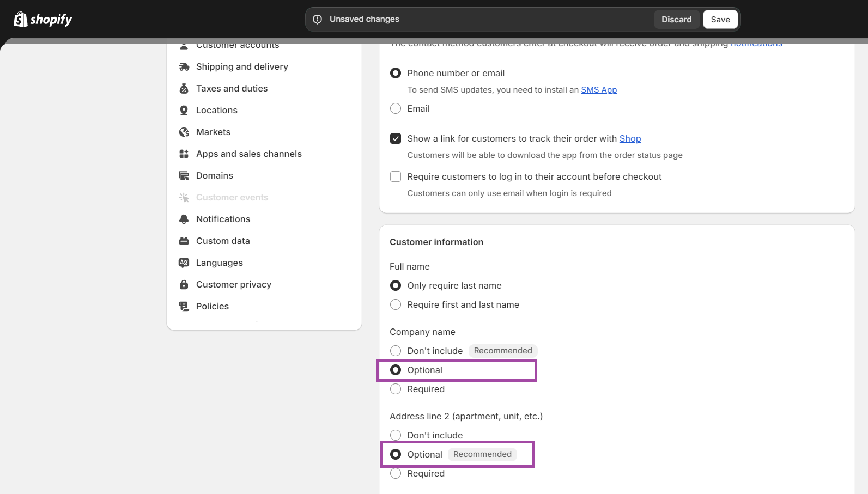Click the Languages icon
The width and height of the screenshot is (868, 494).
(x=184, y=263)
